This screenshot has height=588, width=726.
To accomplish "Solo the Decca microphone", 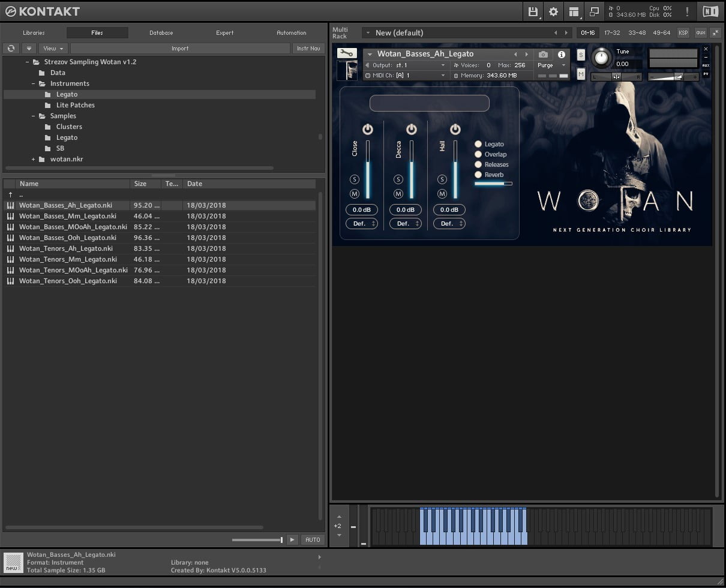I will pyautogui.click(x=398, y=179).
